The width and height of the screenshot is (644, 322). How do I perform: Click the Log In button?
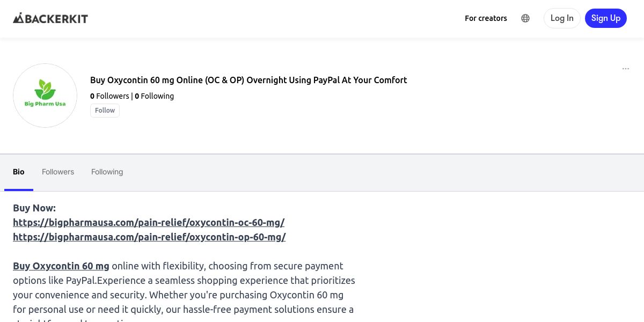point(562,18)
